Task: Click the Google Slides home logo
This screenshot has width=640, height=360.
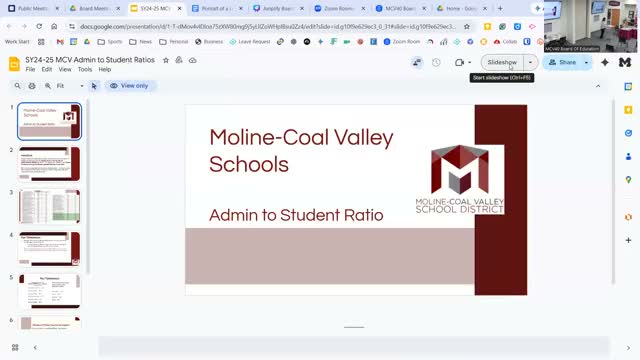Action: [14, 64]
